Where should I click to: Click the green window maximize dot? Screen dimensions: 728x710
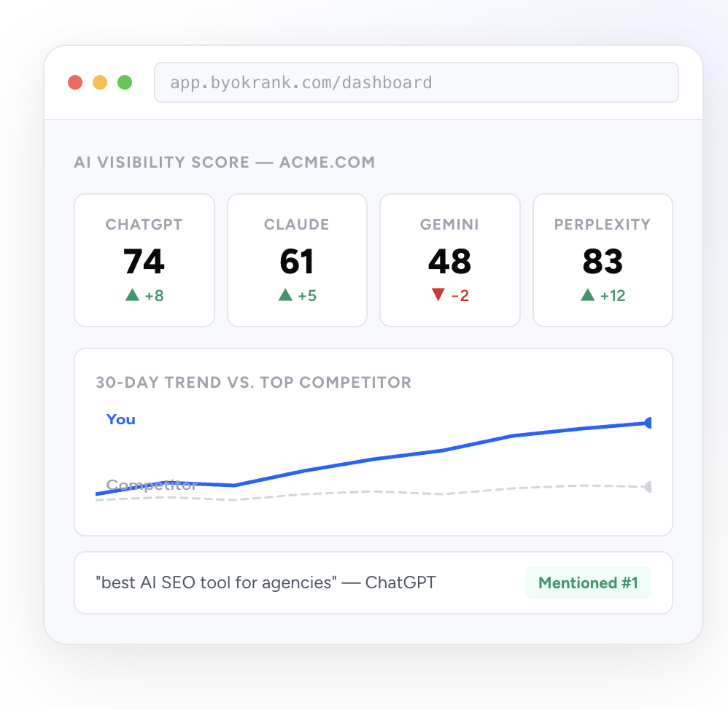(125, 82)
